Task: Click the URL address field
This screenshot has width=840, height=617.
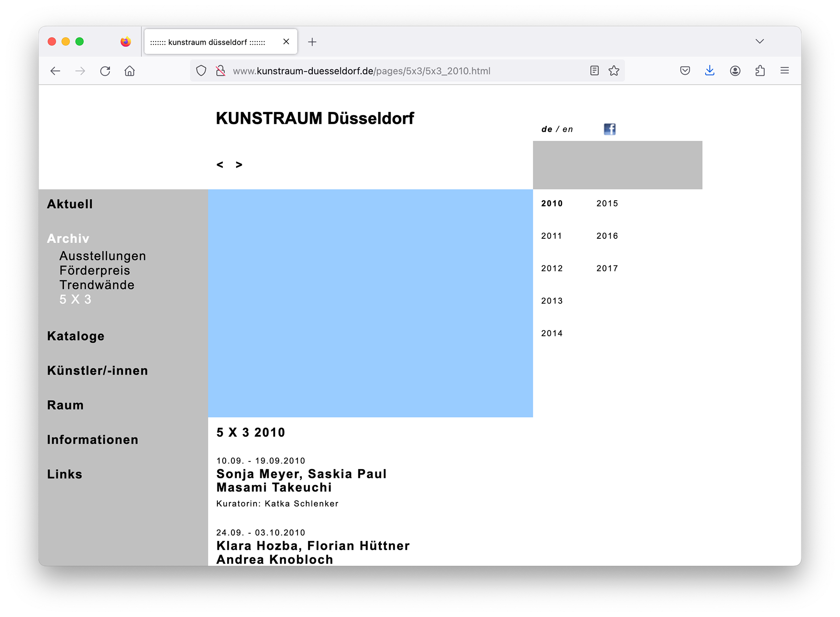Action: (361, 71)
